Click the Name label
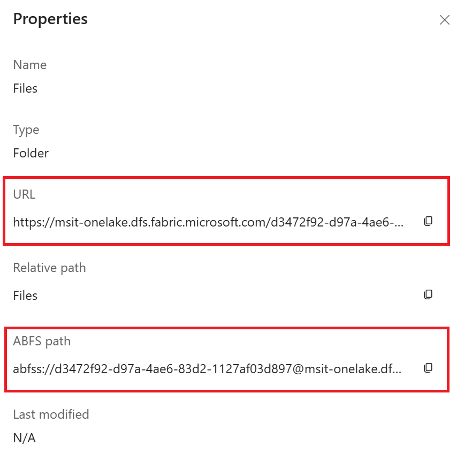The height and width of the screenshot is (476, 457). (30, 65)
